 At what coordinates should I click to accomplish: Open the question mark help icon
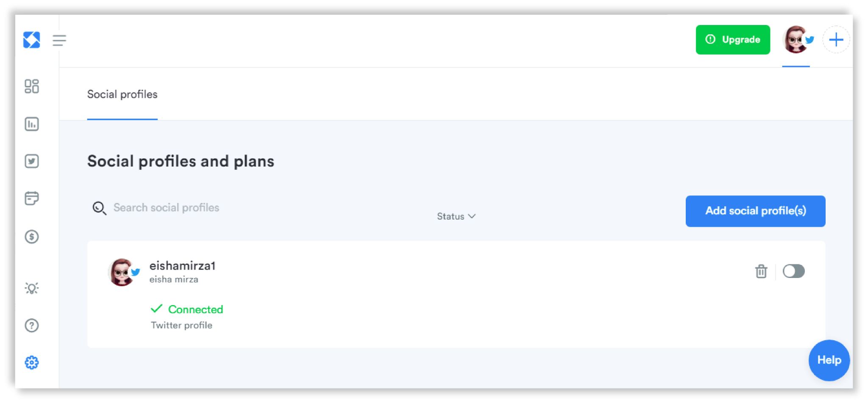[x=32, y=325]
